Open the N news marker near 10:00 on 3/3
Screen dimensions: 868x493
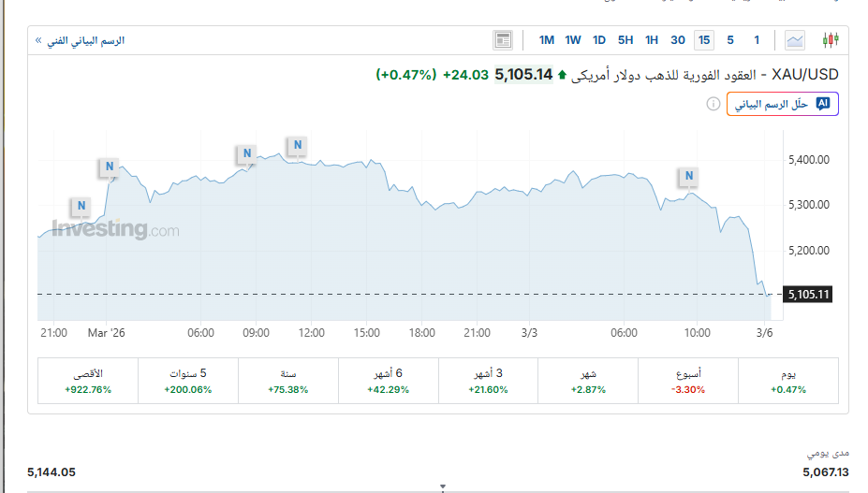pyautogui.click(x=689, y=175)
